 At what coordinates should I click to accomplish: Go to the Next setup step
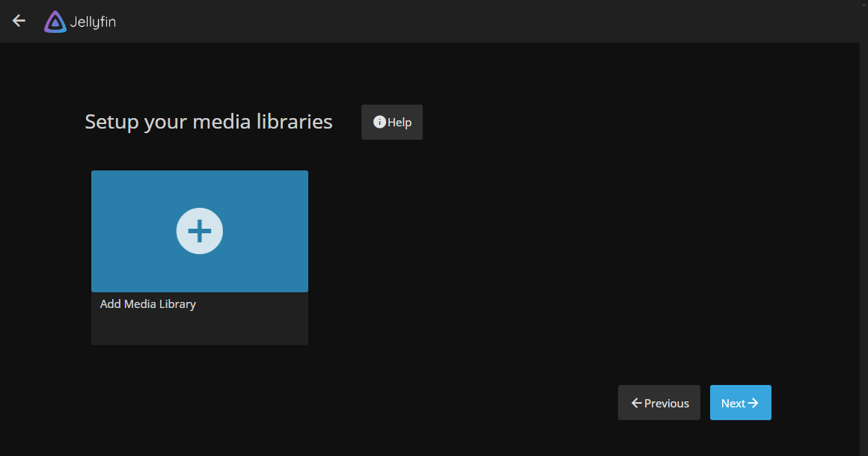click(x=740, y=403)
